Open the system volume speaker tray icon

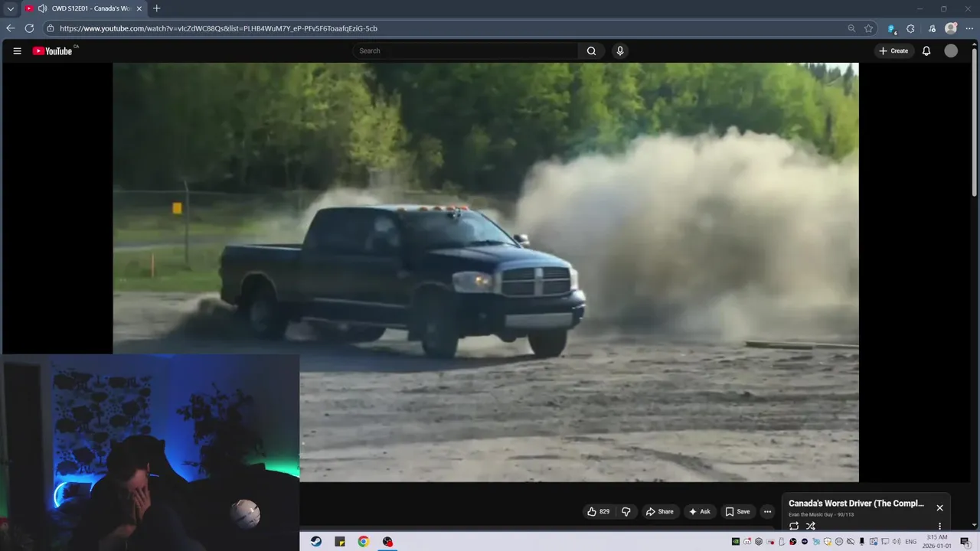click(x=897, y=542)
